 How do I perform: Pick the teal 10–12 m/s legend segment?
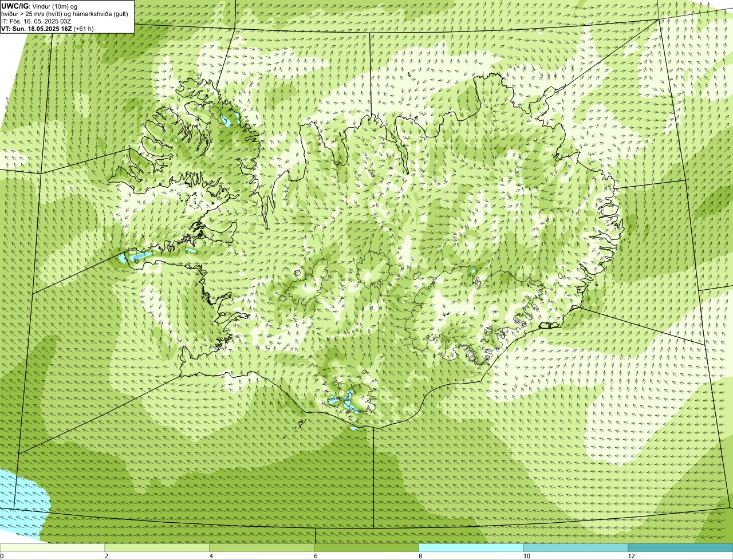click(576, 547)
